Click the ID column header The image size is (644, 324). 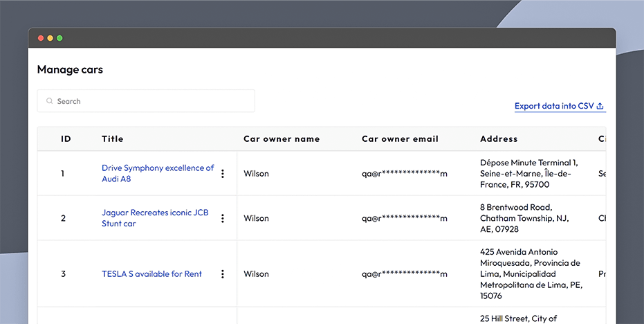click(x=66, y=139)
